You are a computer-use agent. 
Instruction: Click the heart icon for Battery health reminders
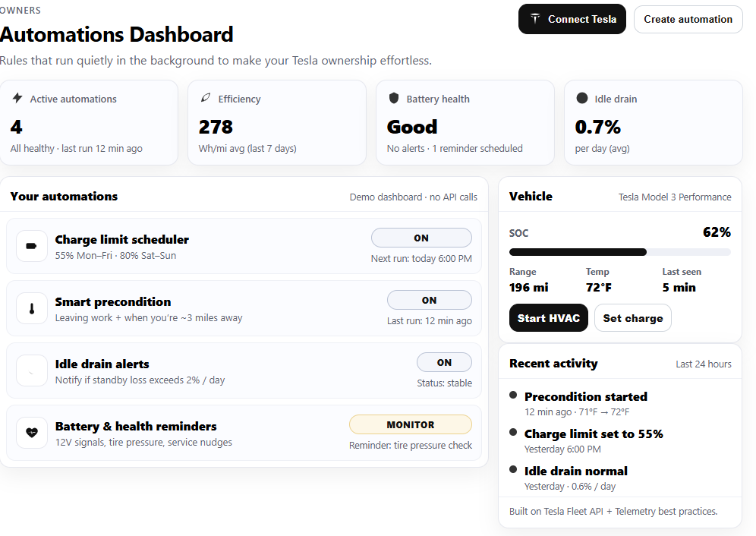[31, 434]
